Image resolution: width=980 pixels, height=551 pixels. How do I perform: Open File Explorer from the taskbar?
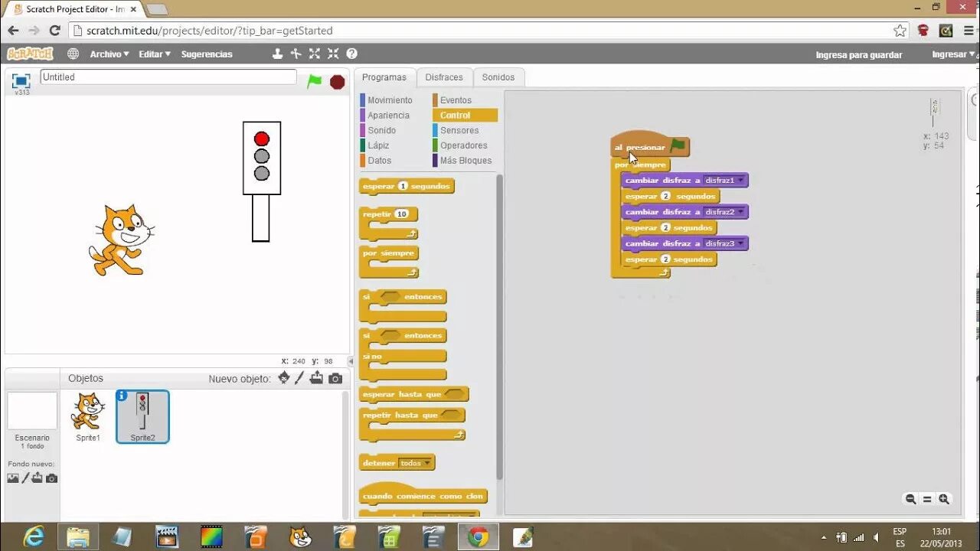77,537
